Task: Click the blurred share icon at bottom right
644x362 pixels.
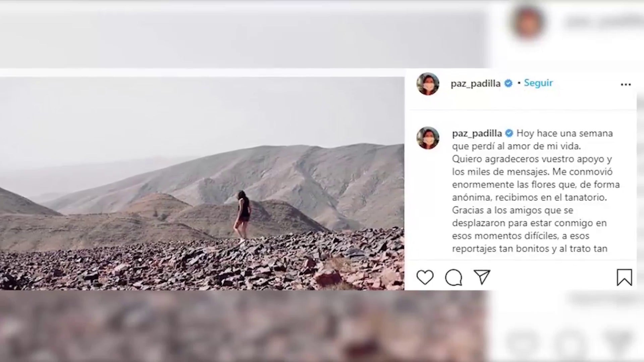Action: point(619,341)
